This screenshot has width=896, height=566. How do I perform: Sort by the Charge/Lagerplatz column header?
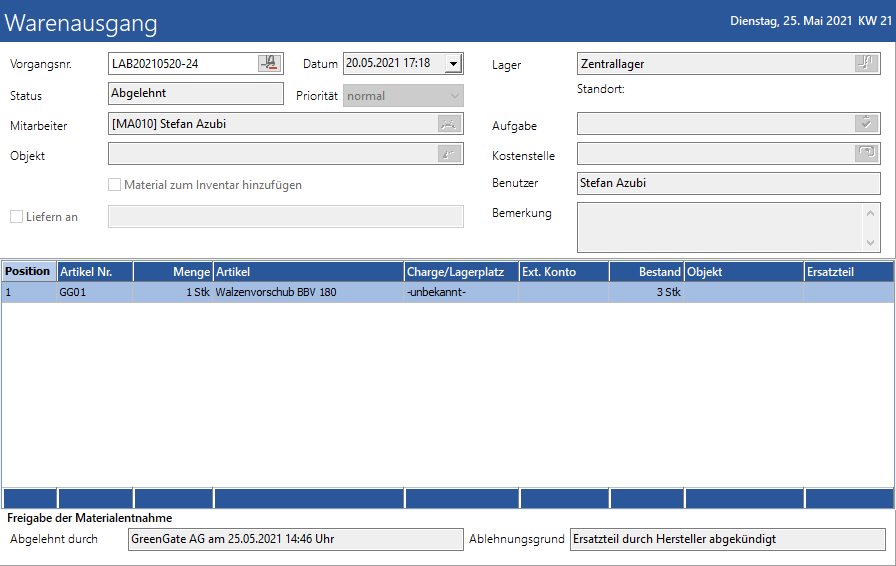(x=462, y=272)
